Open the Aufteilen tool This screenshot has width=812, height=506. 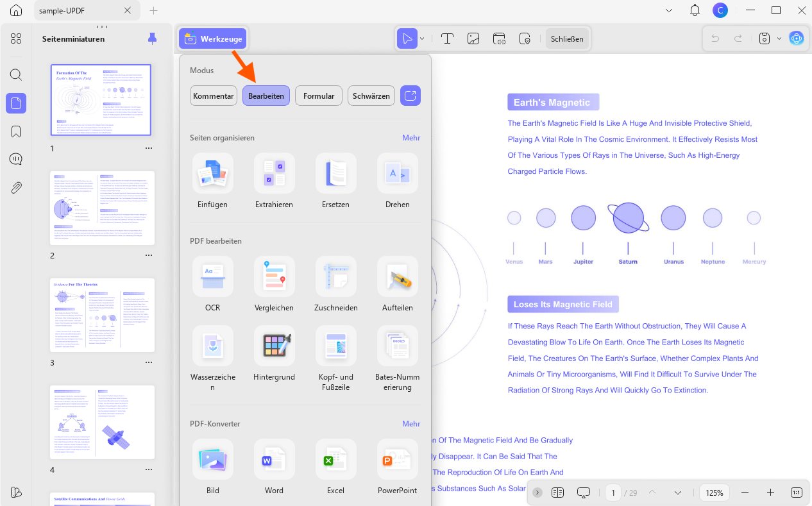[398, 284]
